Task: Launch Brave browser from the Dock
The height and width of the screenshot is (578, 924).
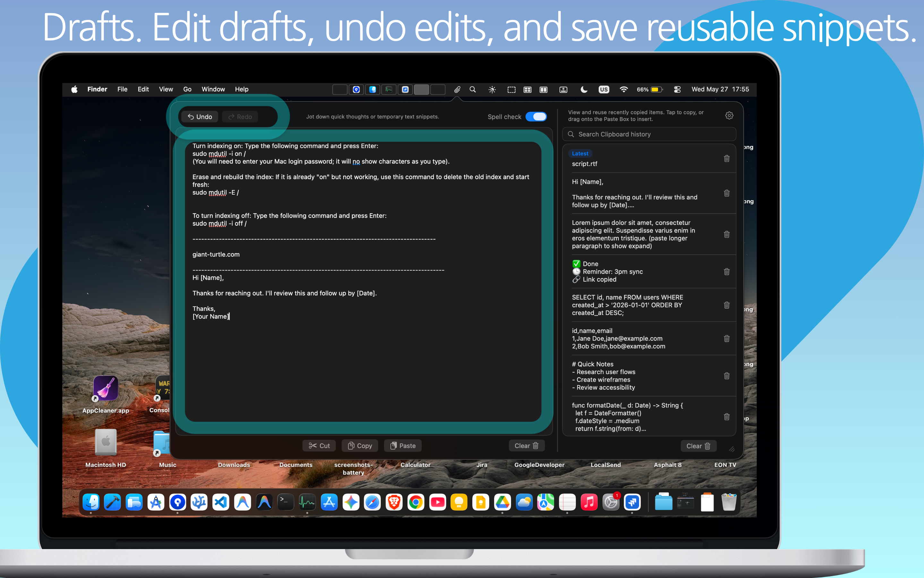Action: pos(394,502)
